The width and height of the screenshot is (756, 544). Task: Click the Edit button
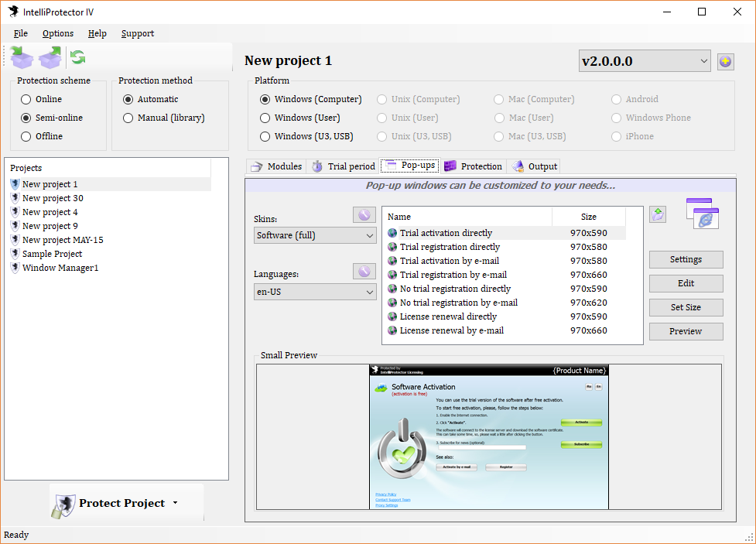click(x=686, y=283)
